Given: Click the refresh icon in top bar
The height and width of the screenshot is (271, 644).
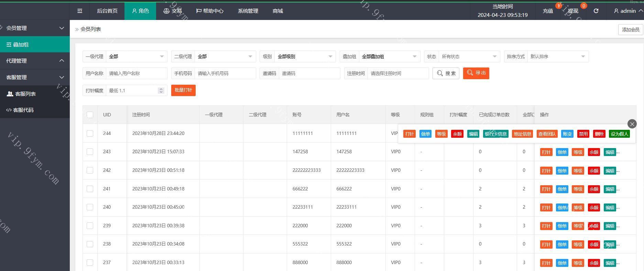Looking at the screenshot, I should [596, 11].
